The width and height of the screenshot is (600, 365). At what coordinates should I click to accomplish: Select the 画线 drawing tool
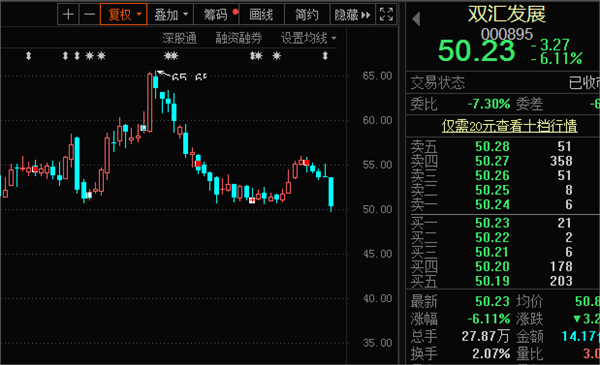tap(261, 15)
